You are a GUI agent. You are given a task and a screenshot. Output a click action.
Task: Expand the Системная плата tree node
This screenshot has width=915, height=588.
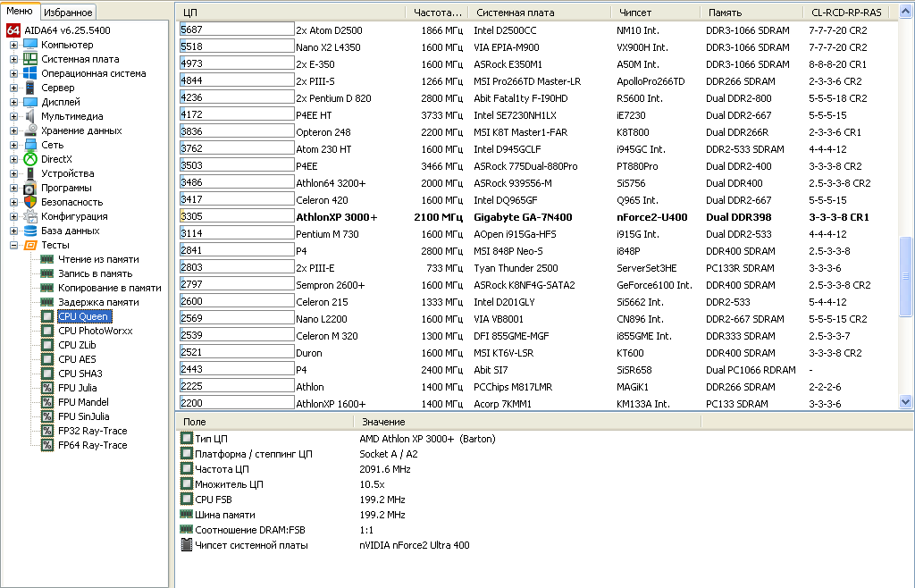13,59
